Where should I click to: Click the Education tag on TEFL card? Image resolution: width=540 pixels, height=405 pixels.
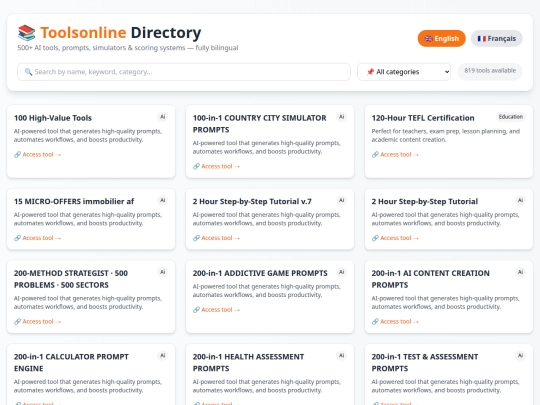coord(511,117)
